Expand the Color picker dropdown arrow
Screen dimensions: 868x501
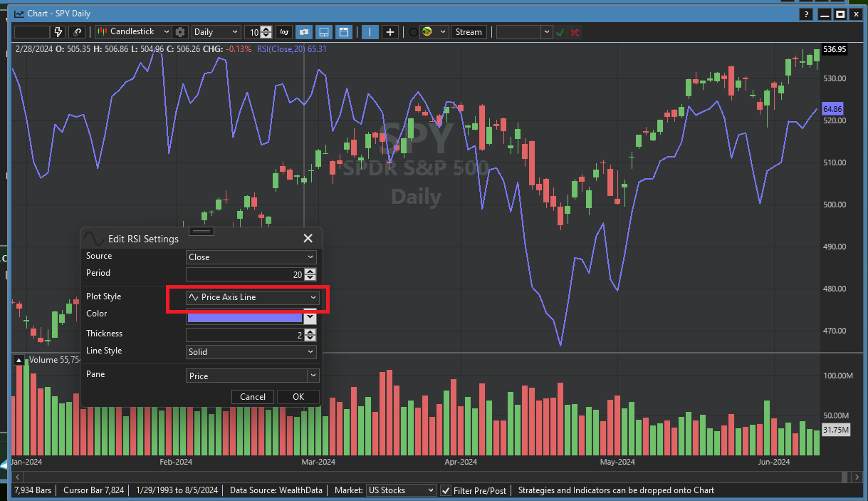click(x=310, y=317)
